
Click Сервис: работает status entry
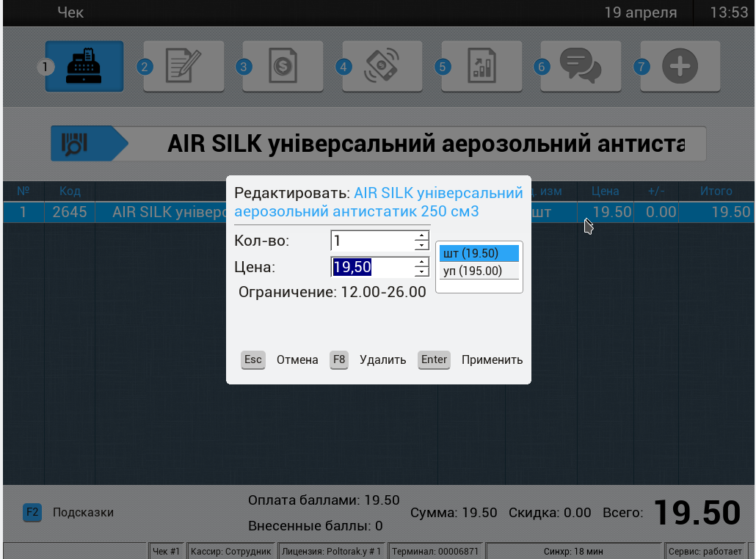(705, 551)
